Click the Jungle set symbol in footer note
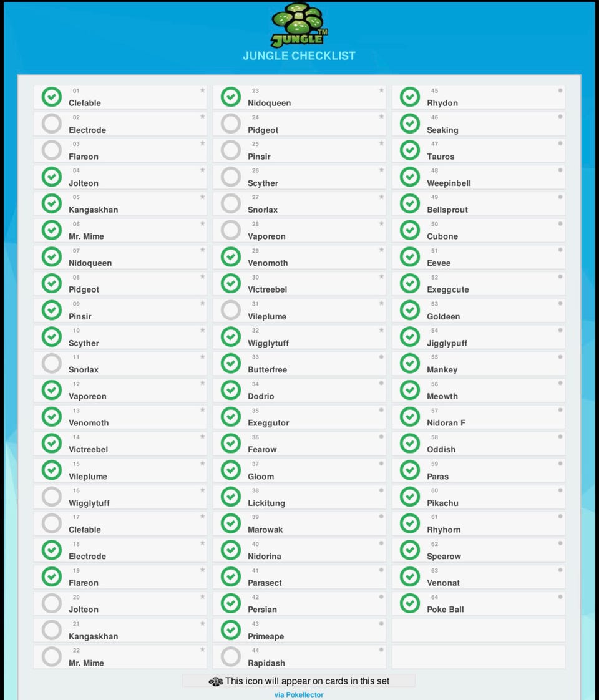 point(215,681)
